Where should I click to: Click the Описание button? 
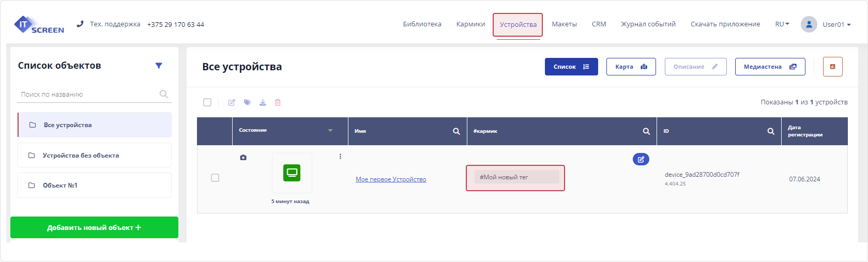coord(696,67)
